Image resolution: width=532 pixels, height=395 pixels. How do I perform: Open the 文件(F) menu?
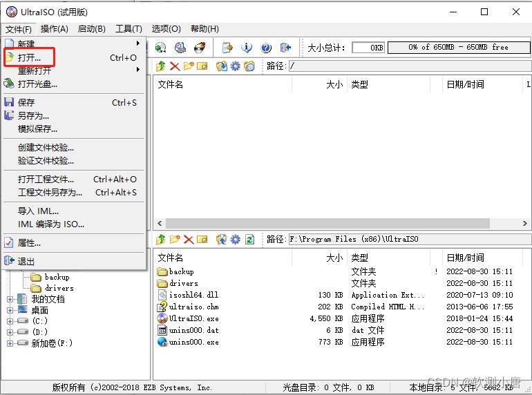click(x=19, y=29)
